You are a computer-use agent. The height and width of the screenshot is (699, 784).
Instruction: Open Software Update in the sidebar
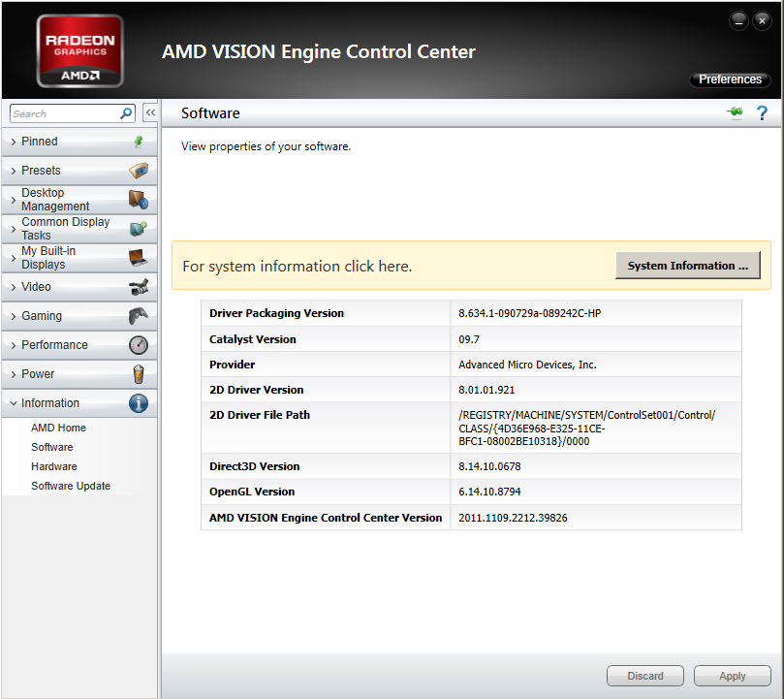click(x=71, y=486)
